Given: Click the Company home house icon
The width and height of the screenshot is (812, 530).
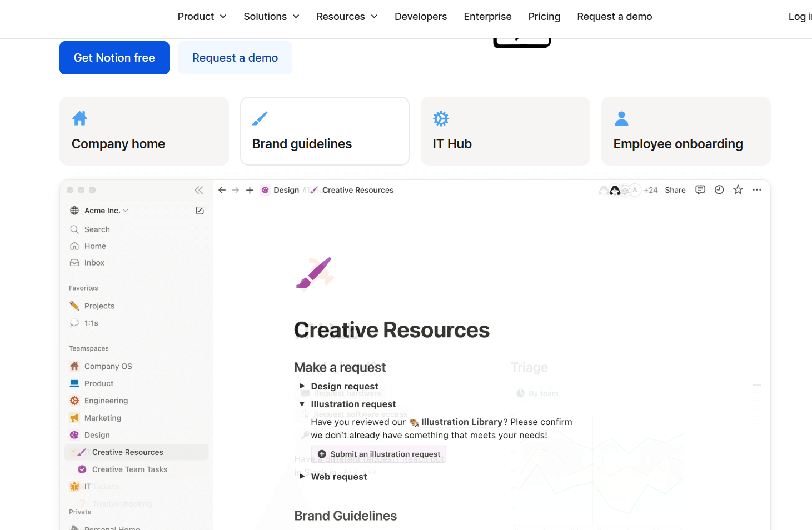Looking at the screenshot, I should [x=79, y=118].
